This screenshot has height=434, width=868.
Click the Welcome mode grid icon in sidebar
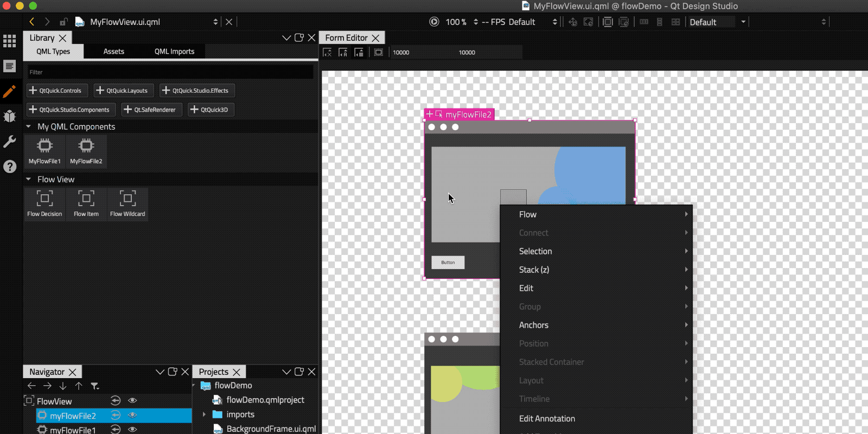pos(9,41)
